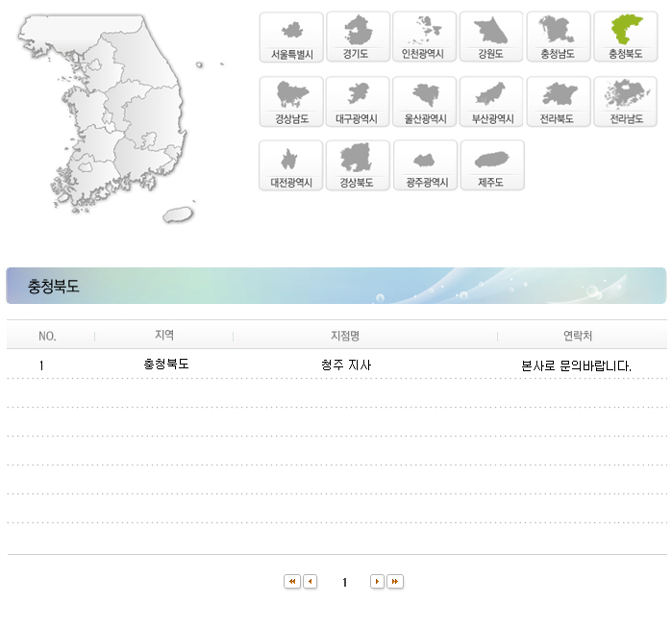Select the highlighted 충청북도 region button

tap(626, 37)
